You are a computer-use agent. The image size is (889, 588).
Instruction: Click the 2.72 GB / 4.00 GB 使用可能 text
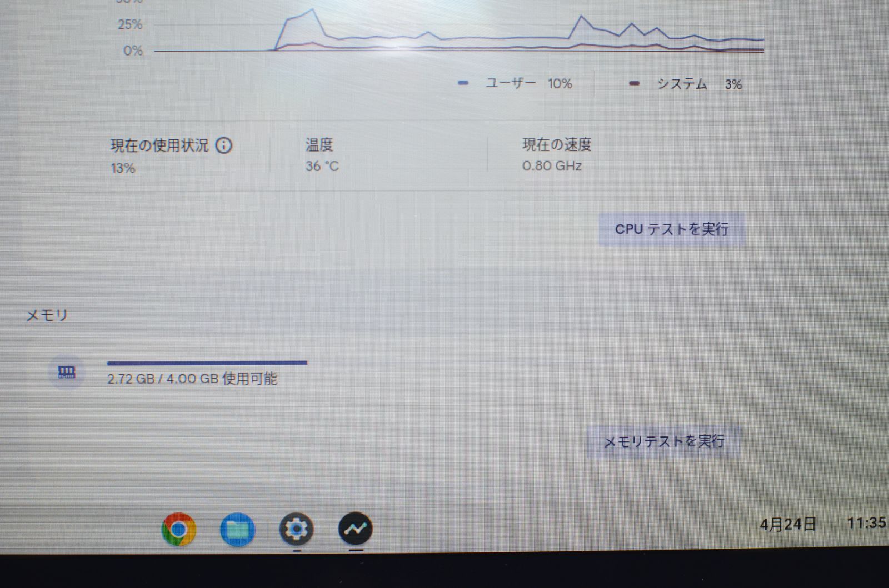[193, 379]
